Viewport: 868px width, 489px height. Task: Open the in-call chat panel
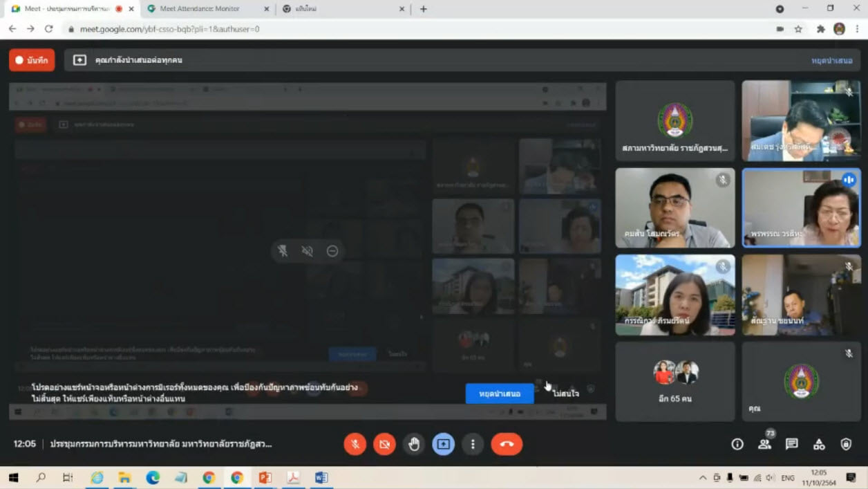[792, 444]
